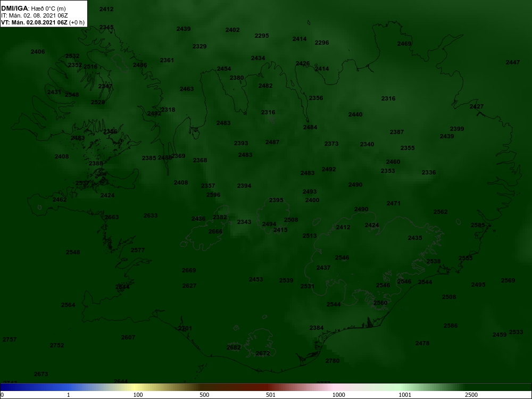Click the 500 label on the color scale

click(205, 395)
